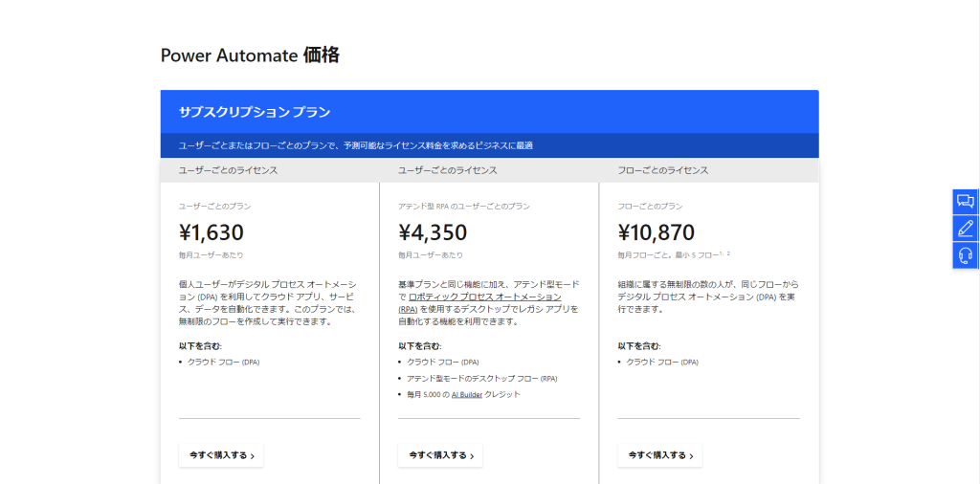Click the ¥4,350 price text
Image resolution: width=980 pixels, height=484 pixels.
point(433,232)
